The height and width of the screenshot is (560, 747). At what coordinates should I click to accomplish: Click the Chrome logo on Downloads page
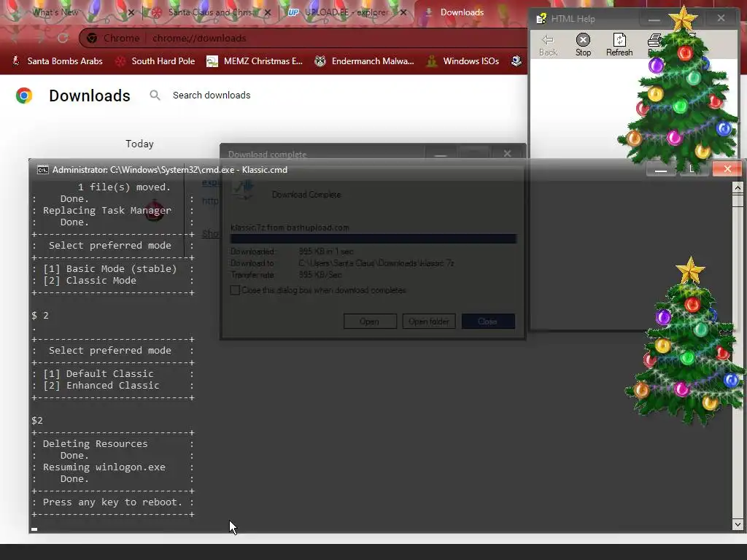(24, 96)
